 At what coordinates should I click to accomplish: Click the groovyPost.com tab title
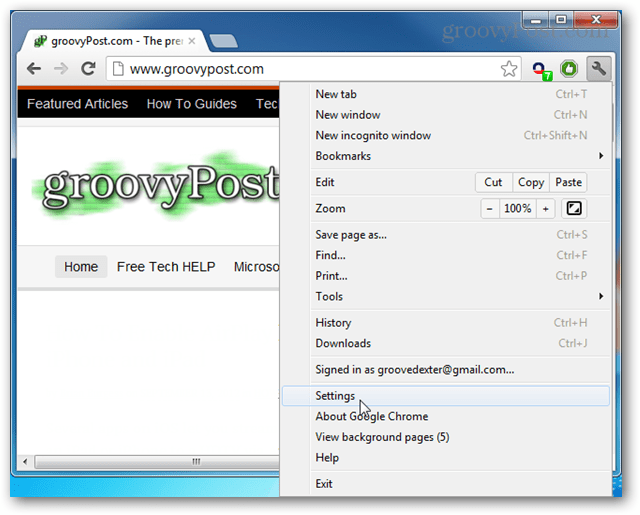pyautogui.click(x=117, y=41)
